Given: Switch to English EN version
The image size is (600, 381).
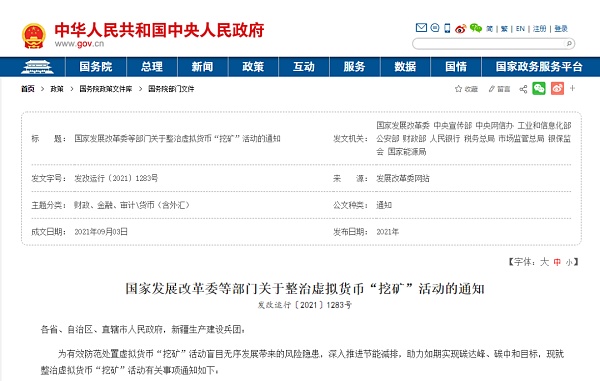Looking at the screenshot, I should [520, 29].
